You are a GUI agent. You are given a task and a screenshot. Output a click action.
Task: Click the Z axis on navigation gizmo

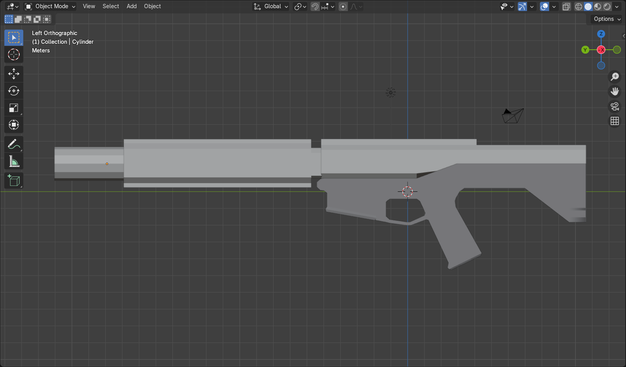(601, 34)
